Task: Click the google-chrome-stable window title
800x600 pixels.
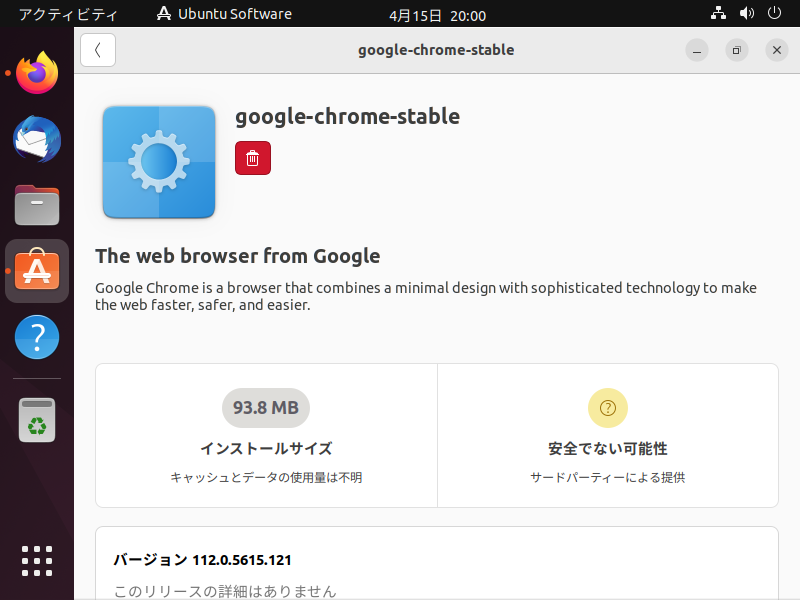Action: pos(436,50)
